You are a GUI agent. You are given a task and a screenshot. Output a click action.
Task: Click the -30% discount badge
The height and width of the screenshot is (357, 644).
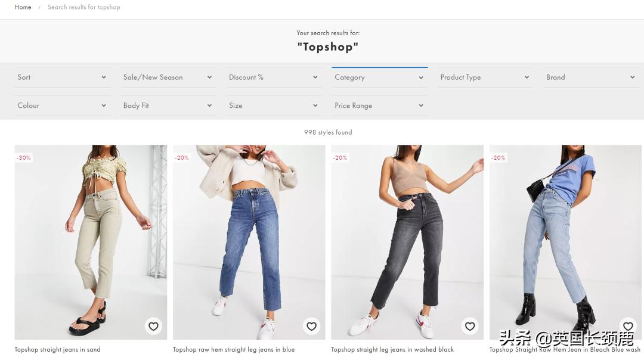[x=23, y=157]
